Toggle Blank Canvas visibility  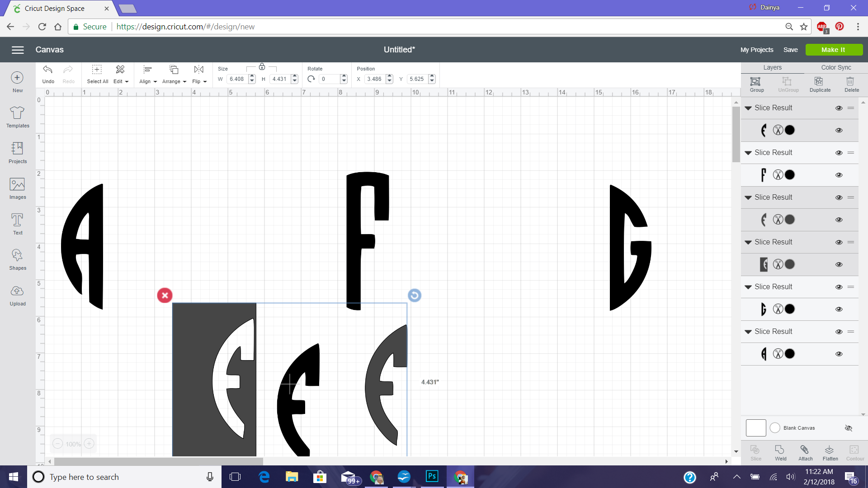click(x=849, y=428)
